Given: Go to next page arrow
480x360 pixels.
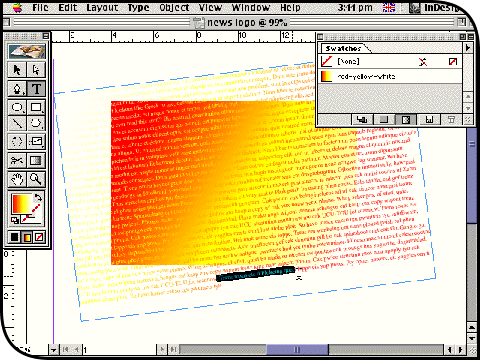Looking at the screenshot, I should (162, 349).
